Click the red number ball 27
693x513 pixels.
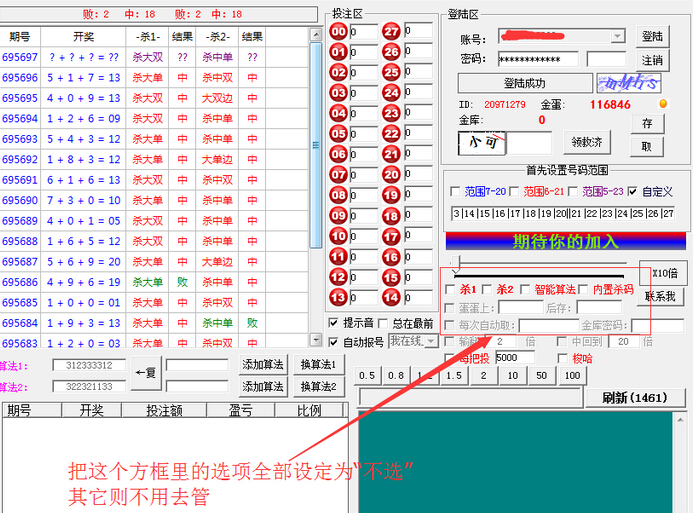(391, 31)
